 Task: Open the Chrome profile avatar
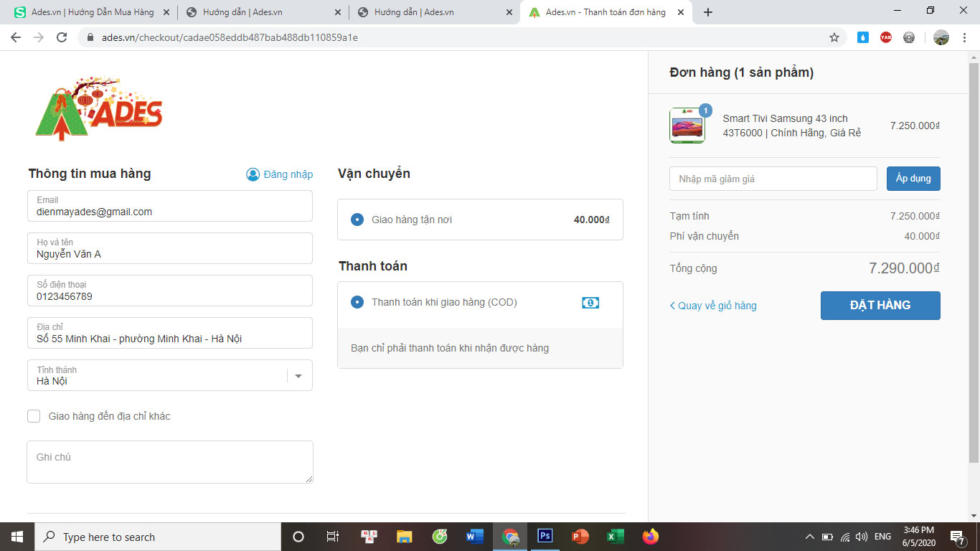941,37
